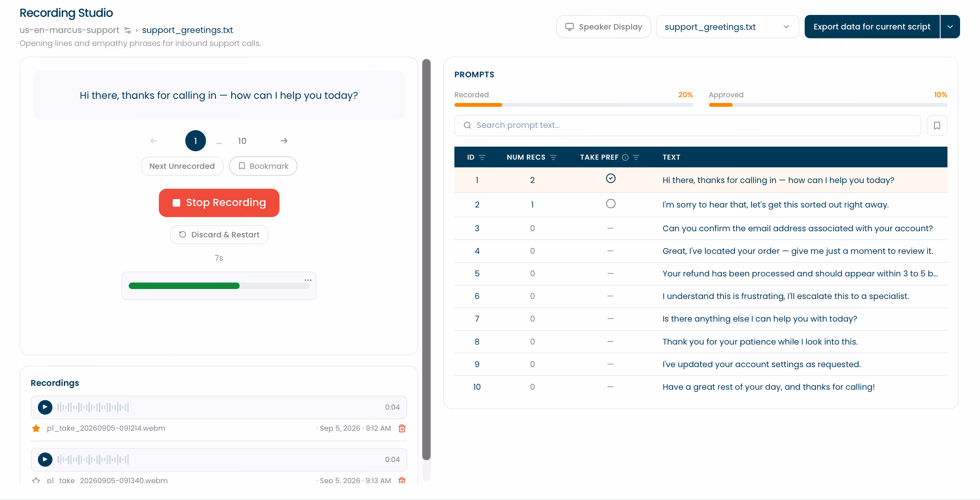Delete the p1_take_20260905-091214.webm recording
Image resolution: width=980 pixels, height=500 pixels.
pos(402,428)
